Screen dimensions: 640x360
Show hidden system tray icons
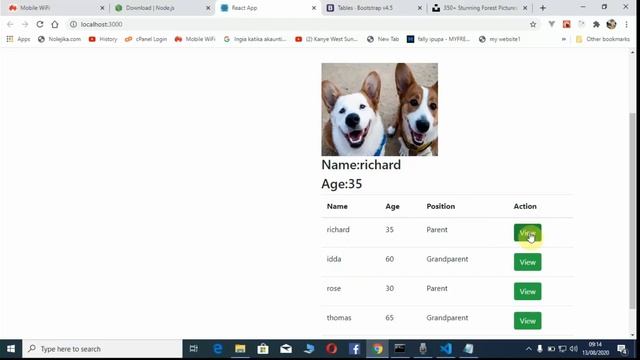click(529, 349)
